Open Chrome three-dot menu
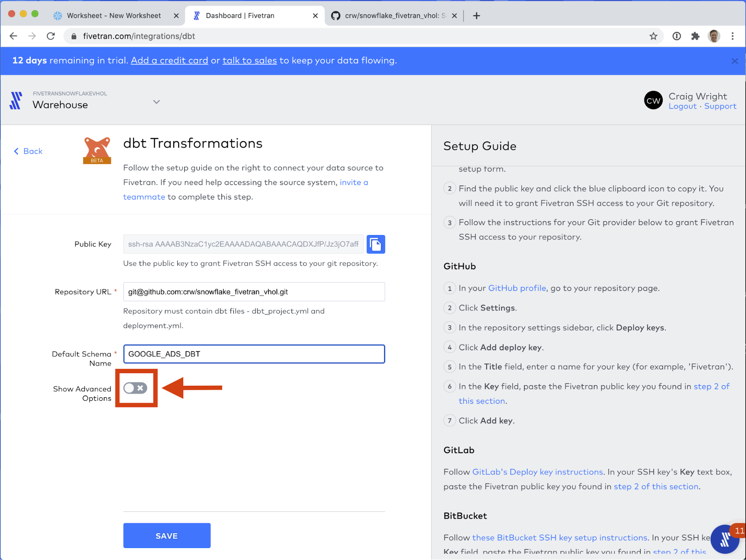The image size is (746, 560). [733, 36]
